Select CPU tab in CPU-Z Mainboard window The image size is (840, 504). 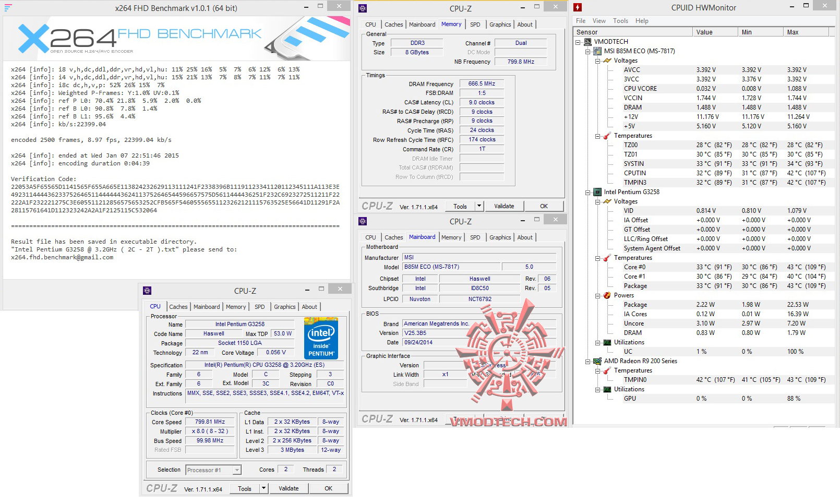(370, 237)
